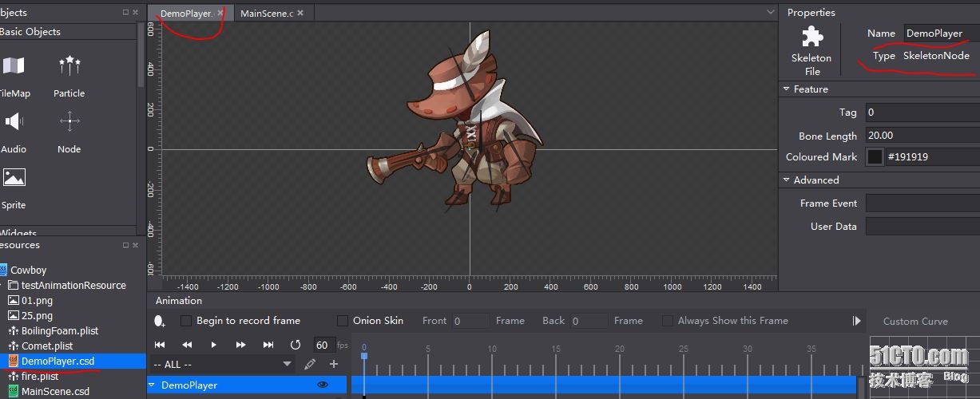Select the BoilingFoam.plist file

60,330
